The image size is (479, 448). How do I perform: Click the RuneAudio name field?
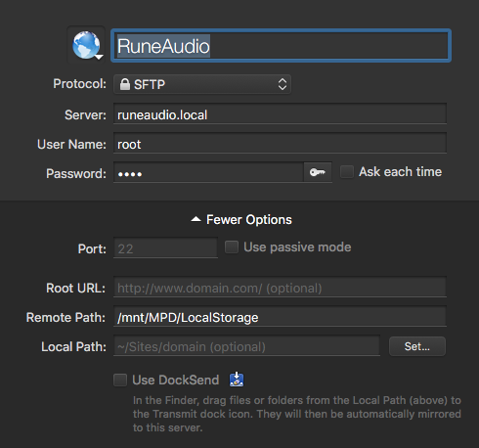tap(281, 46)
